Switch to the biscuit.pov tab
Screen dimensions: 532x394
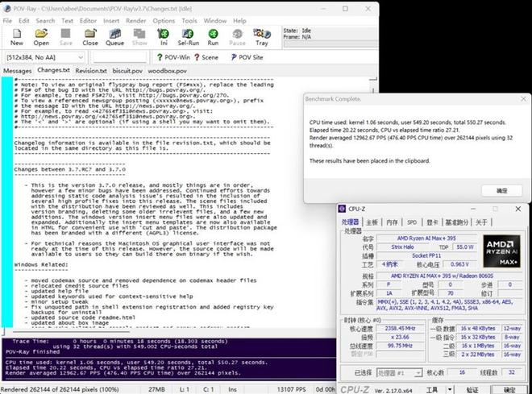click(126, 71)
